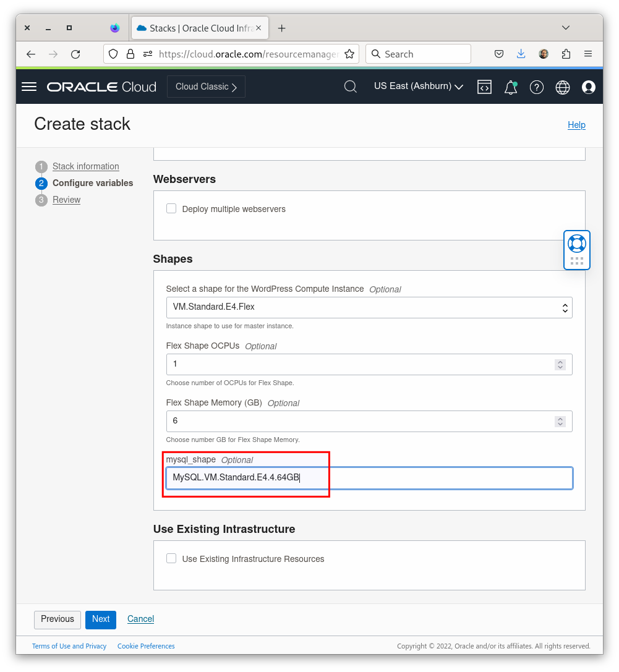Open the Help question mark menu
Image resolution: width=619 pixels, height=672 pixels.
click(537, 87)
